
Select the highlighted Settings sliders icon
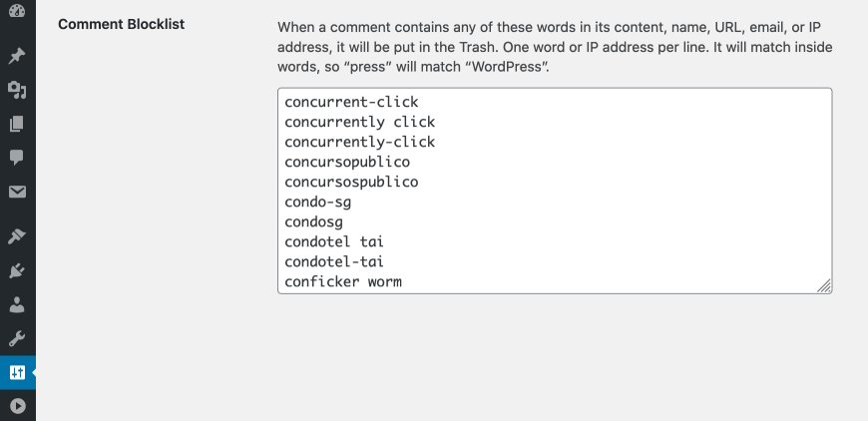coord(17,372)
